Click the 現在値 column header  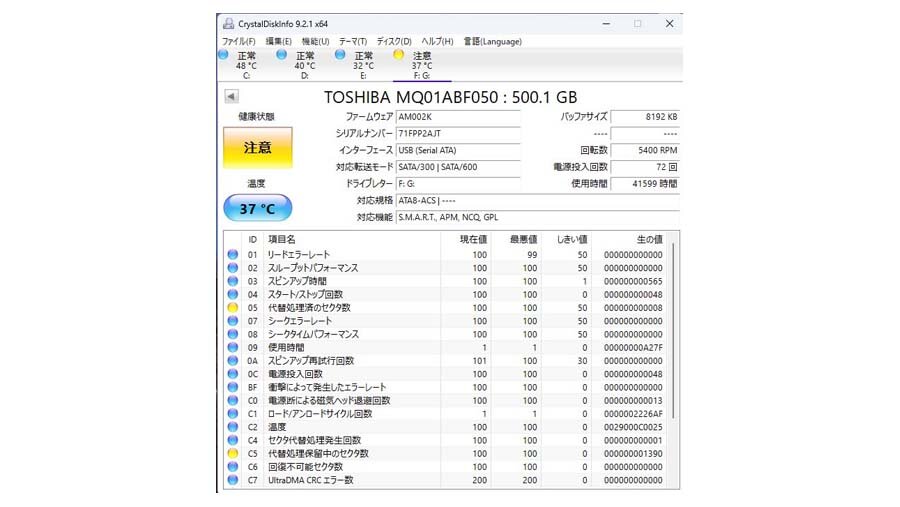(465, 239)
